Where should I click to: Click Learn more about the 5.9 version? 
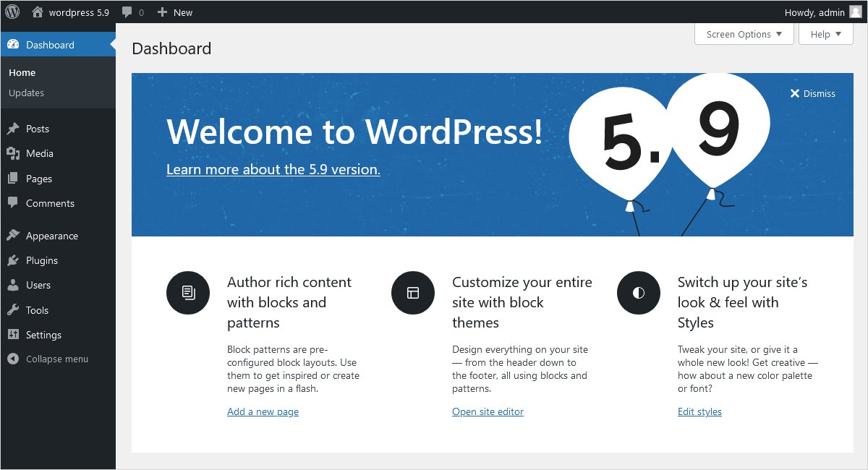coord(273,169)
